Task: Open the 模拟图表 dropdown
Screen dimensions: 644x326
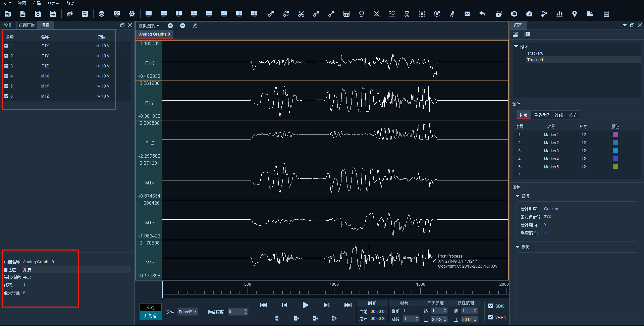Action: 149,26
